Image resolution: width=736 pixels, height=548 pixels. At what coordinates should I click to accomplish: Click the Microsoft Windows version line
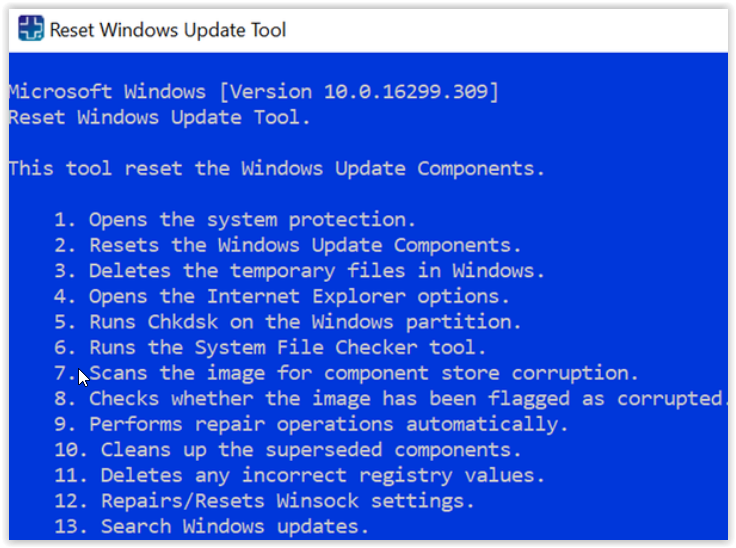point(254,92)
